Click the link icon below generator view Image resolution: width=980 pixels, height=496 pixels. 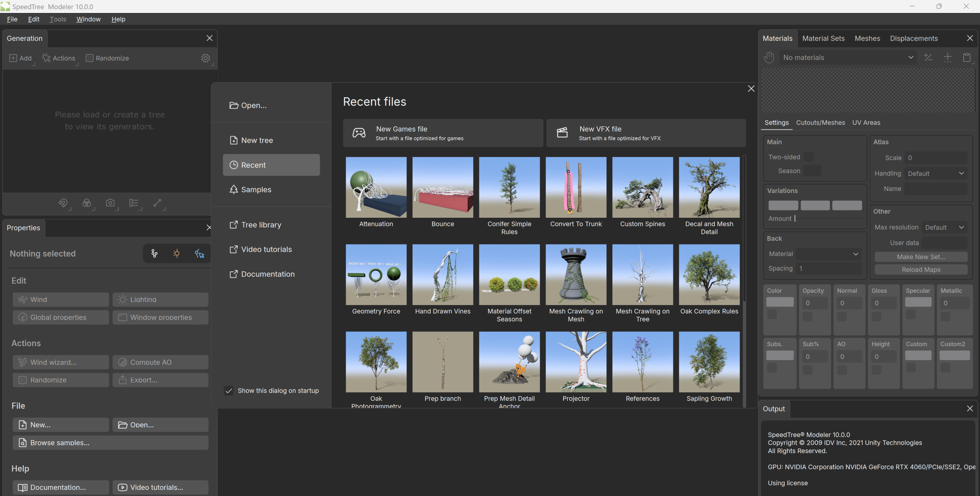click(63, 203)
